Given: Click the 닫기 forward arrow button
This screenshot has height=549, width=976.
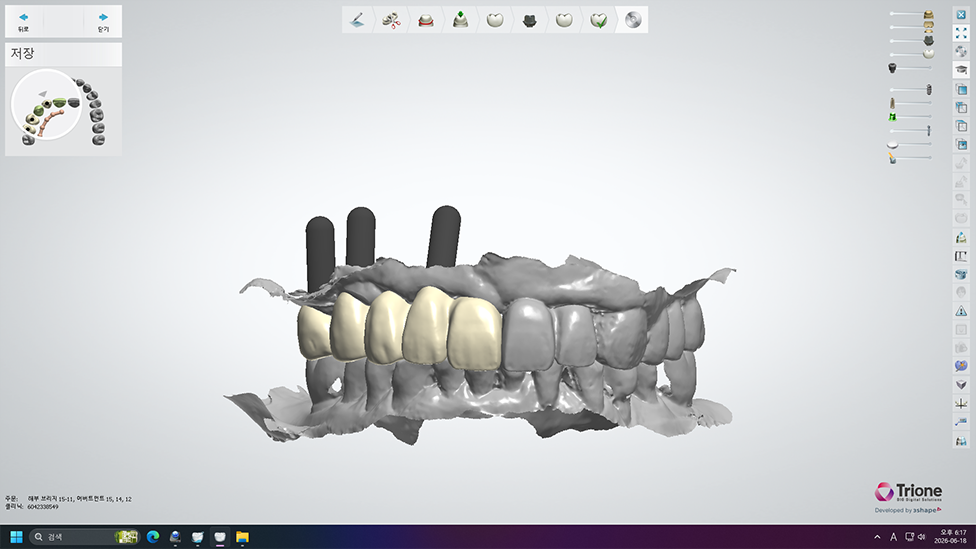Looking at the screenshot, I should point(103,22).
